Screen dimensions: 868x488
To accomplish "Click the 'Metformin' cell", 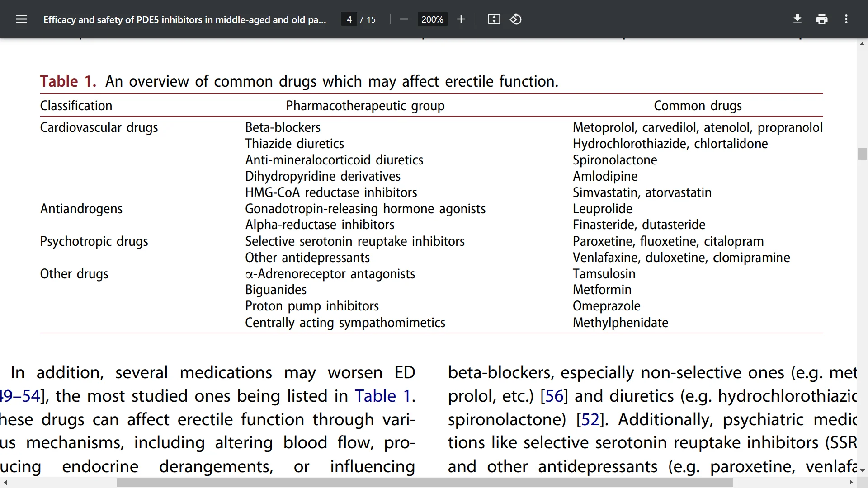I will pos(602,290).
